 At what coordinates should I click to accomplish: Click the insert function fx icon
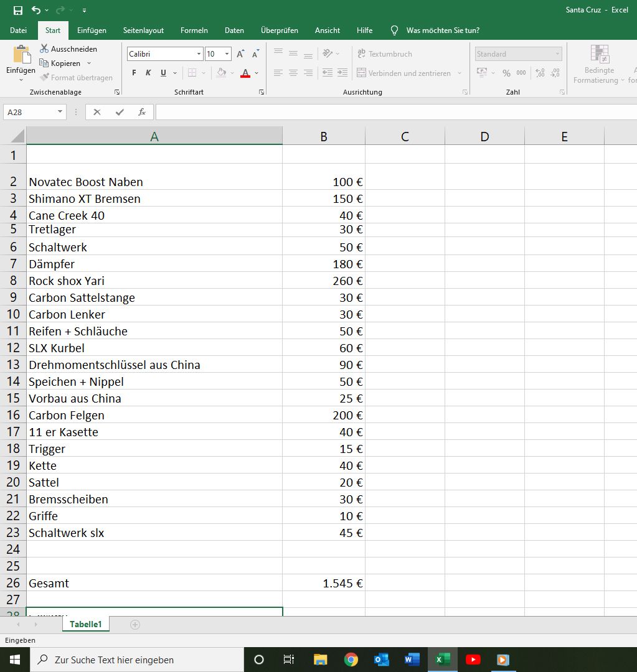pyautogui.click(x=142, y=112)
